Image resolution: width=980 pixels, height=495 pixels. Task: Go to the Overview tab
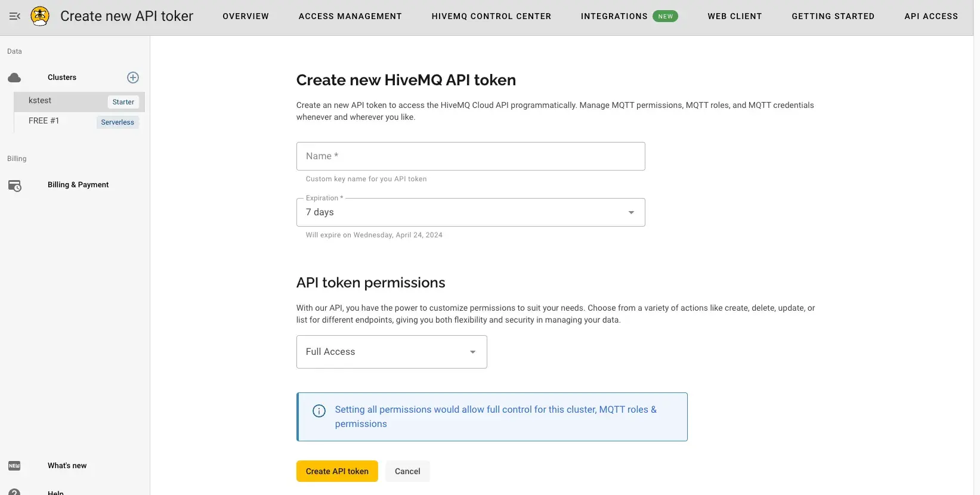click(246, 16)
